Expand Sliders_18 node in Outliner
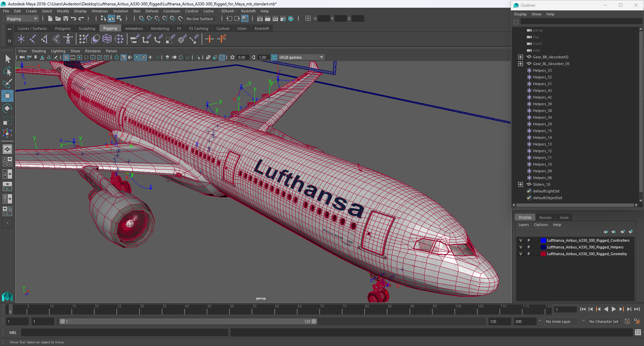644x346 pixels. coord(521,184)
